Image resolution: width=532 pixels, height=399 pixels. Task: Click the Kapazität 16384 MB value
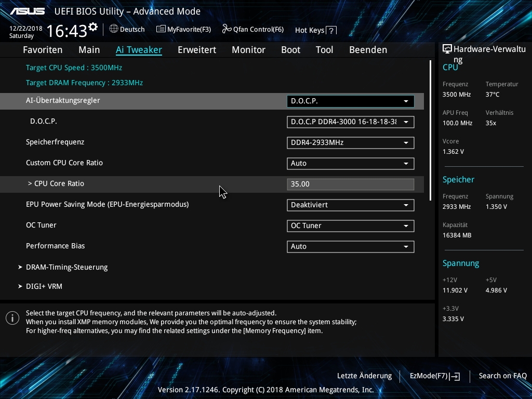tap(457, 235)
